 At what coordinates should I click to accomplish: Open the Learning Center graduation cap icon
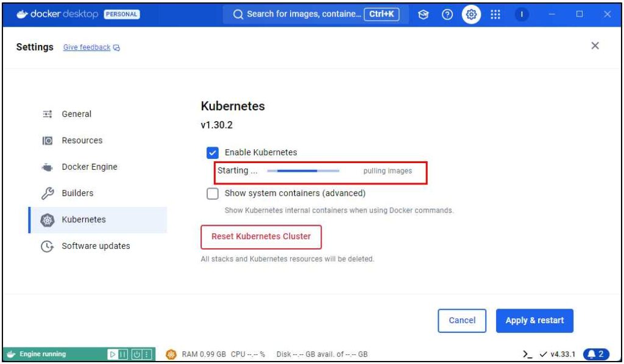pos(424,15)
